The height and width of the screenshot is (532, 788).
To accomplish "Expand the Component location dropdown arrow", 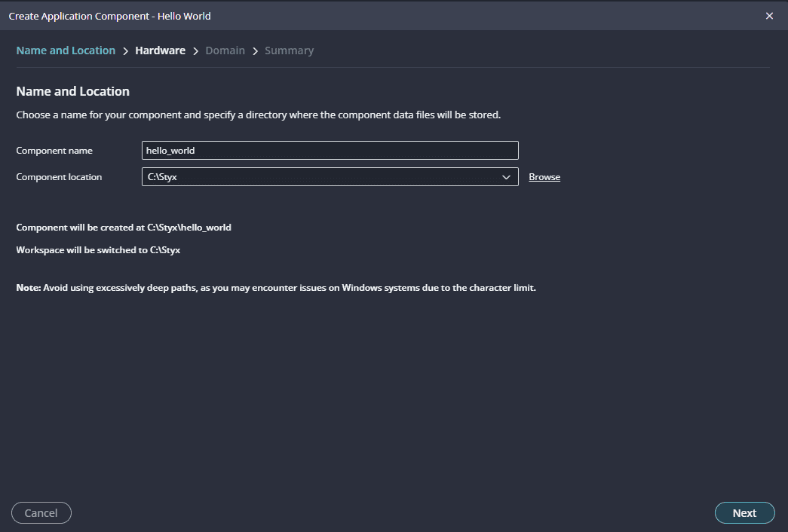I will [x=506, y=177].
